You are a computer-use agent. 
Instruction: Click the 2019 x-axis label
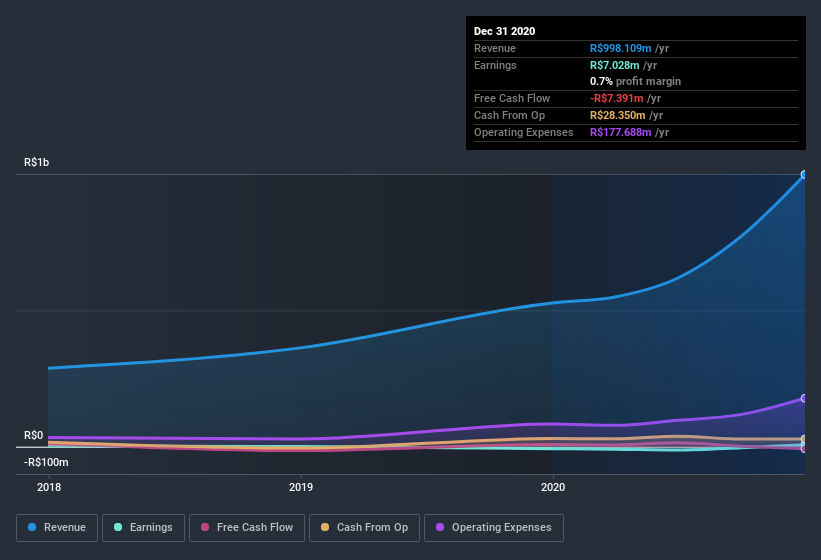pos(301,487)
